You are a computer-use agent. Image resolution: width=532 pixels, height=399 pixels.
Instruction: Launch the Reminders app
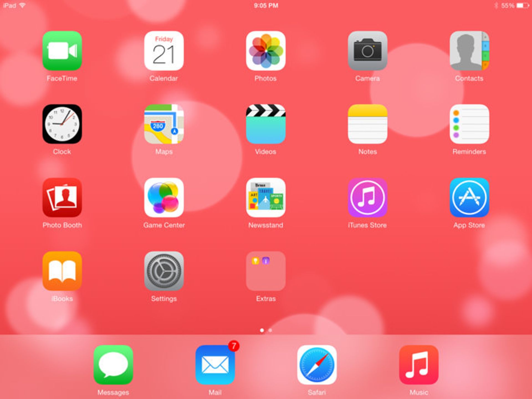click(469, 124)
